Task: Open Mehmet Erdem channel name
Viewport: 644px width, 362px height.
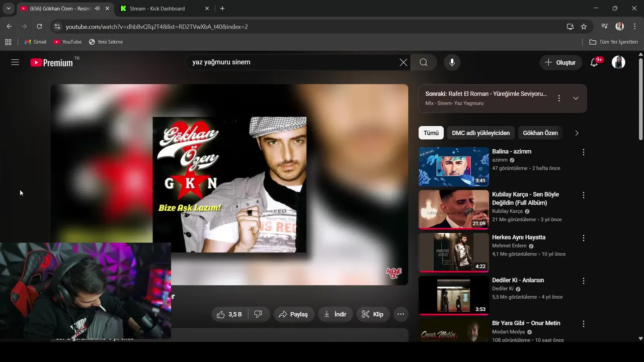Action: 509,246
